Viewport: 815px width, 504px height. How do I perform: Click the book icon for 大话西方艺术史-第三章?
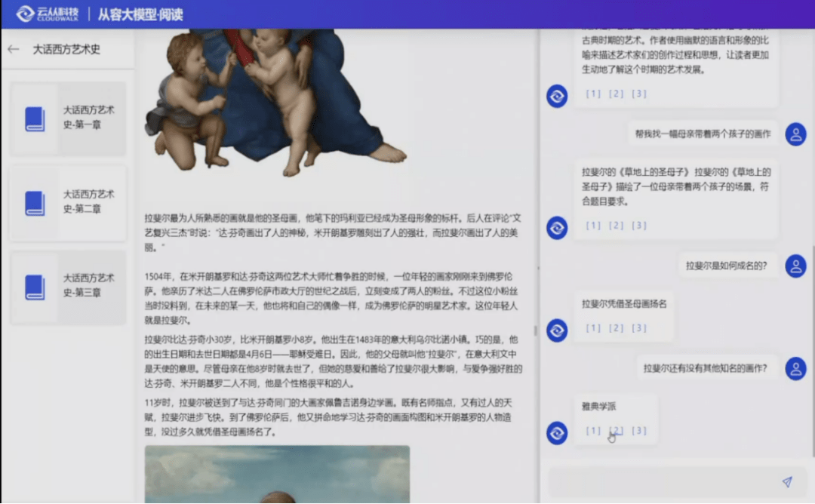coord(35,285)
